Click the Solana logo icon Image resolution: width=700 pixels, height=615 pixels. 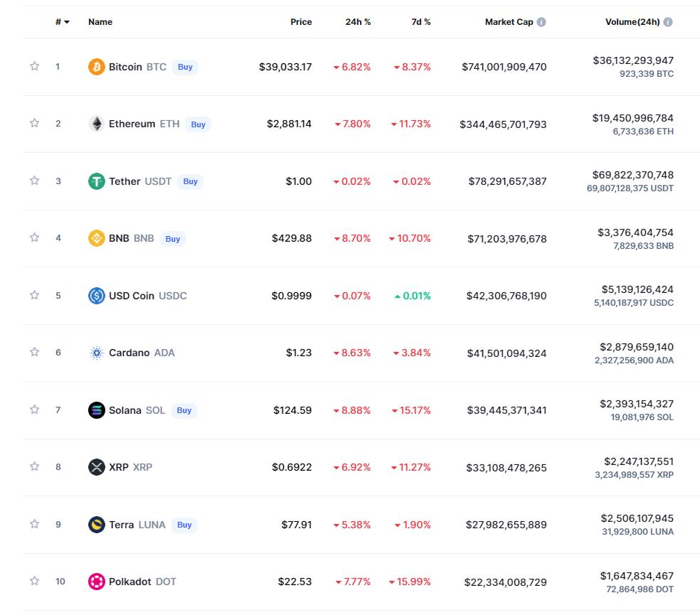(96, 410)
